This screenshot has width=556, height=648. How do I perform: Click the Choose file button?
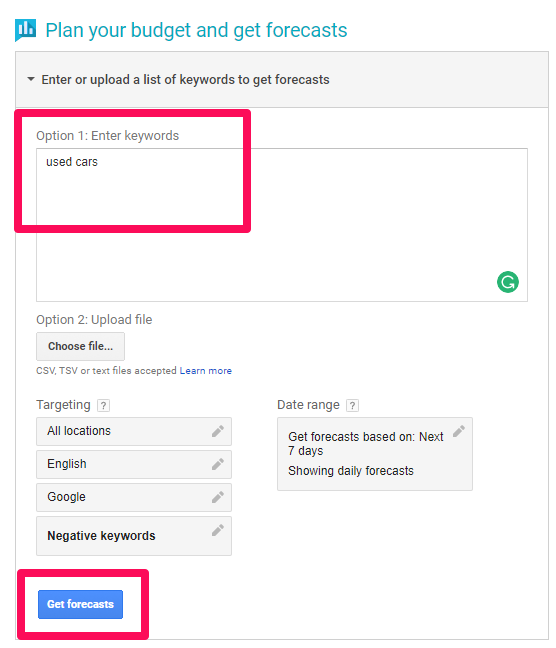pyautogui.click(x=80, y=346)
